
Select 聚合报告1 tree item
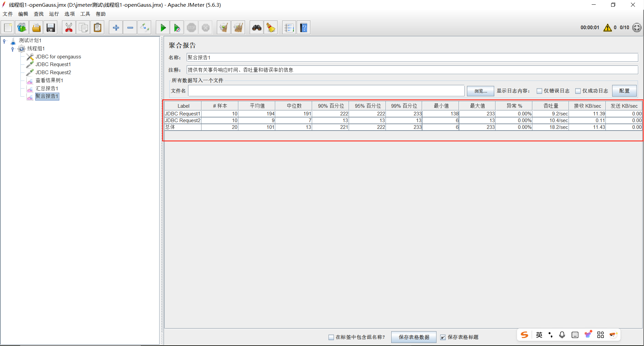pos(47,96)
